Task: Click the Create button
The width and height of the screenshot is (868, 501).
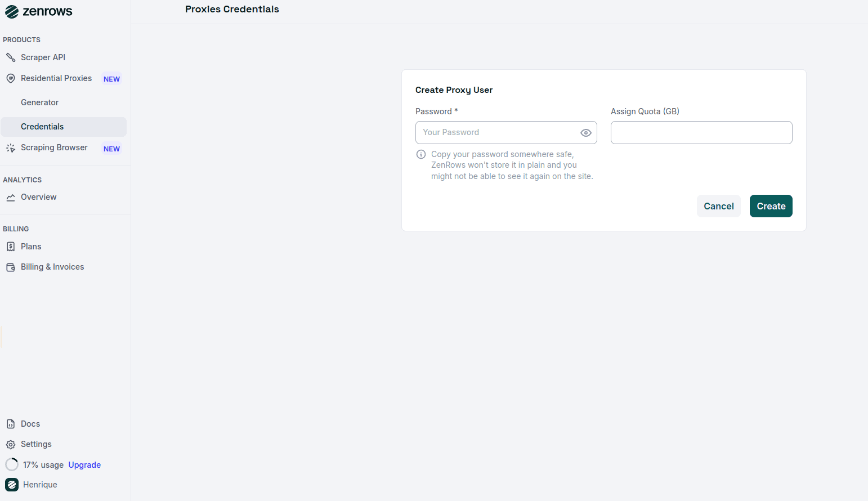Action: point(771,206)
